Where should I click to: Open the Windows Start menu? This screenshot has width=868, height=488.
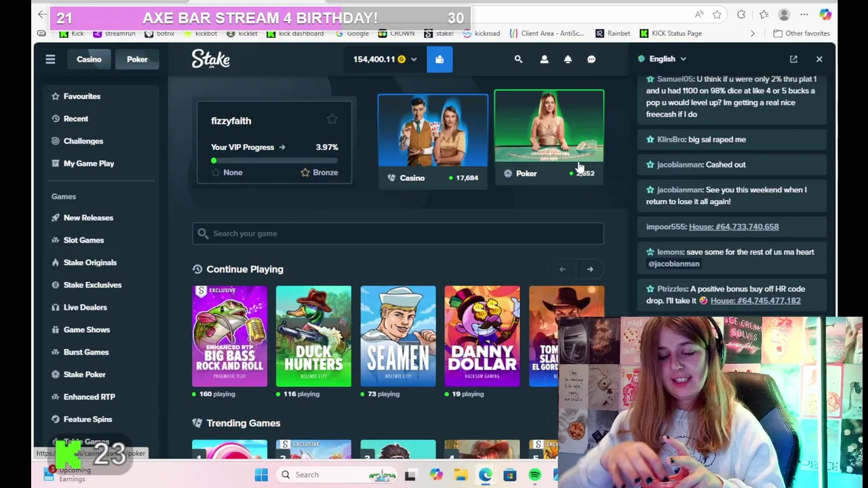[x=261, y=474]
